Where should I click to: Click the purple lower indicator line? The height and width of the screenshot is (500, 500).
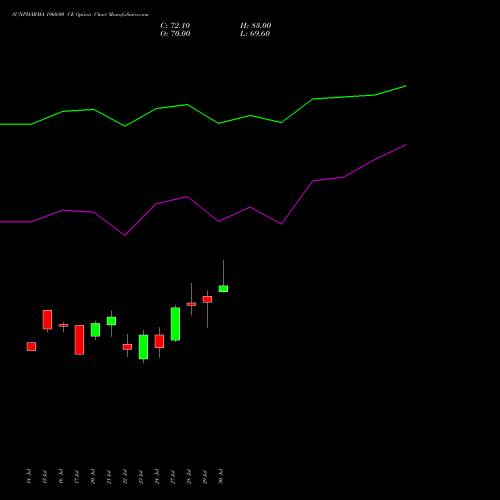coord(203,209)
